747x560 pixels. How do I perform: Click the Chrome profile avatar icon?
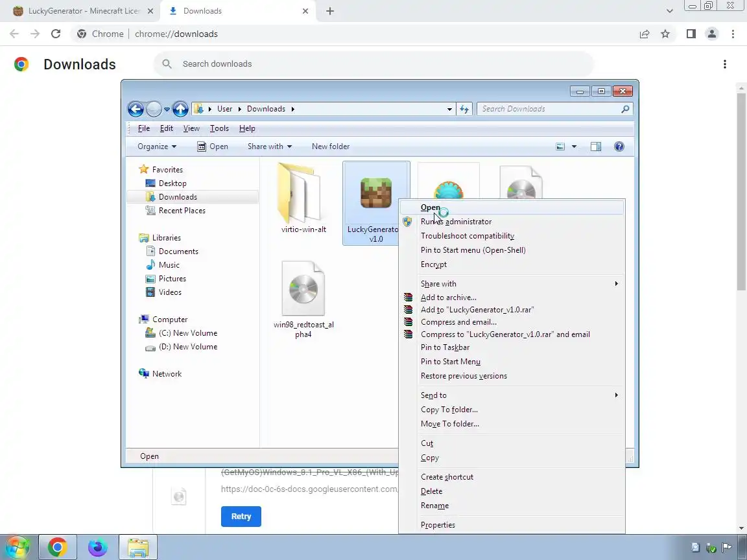pyautogui.click(x=712, y=34)
